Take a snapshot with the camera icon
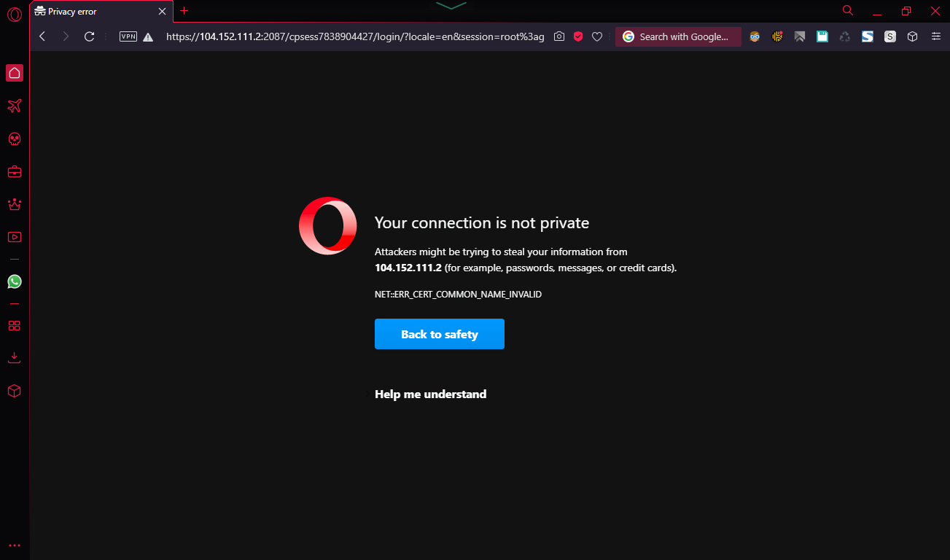Image resolution: width=950 pixels, height=560 pixels. (559, 36)
